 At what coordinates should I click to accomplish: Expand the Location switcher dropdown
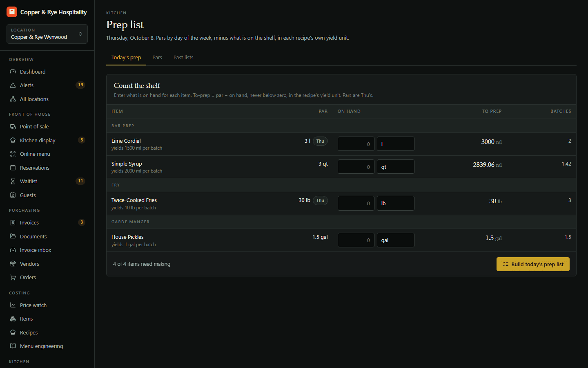click(x=47, y=34)
